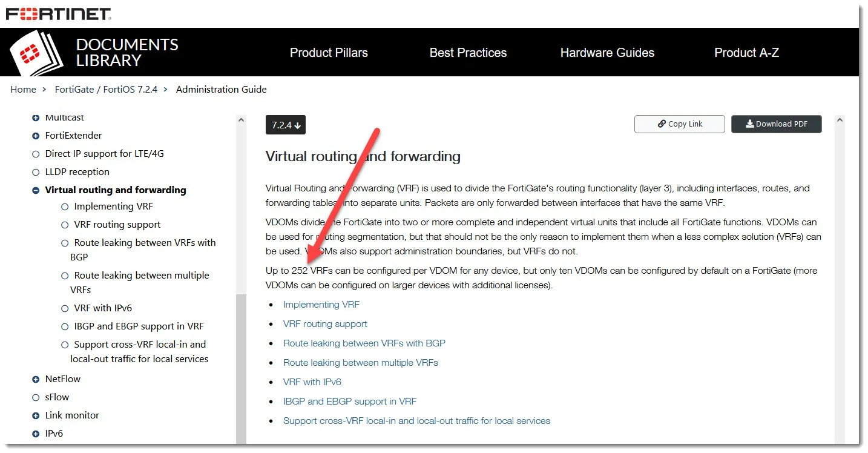Image resolution: width=868 pixels, height=453 pixels.
Task: Select VRF with IPv6 in sidebar
Action: tap(103, 308)
